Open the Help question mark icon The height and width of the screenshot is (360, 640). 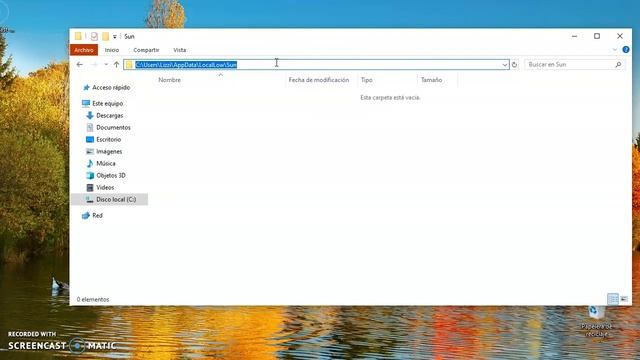[x=626, y=50]
